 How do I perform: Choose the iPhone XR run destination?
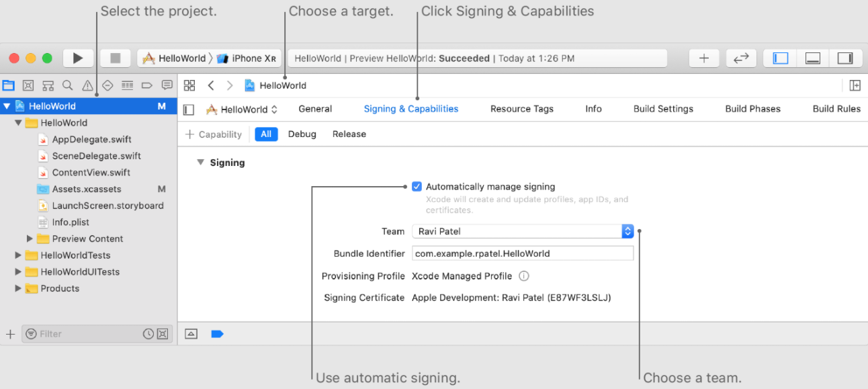247,58
